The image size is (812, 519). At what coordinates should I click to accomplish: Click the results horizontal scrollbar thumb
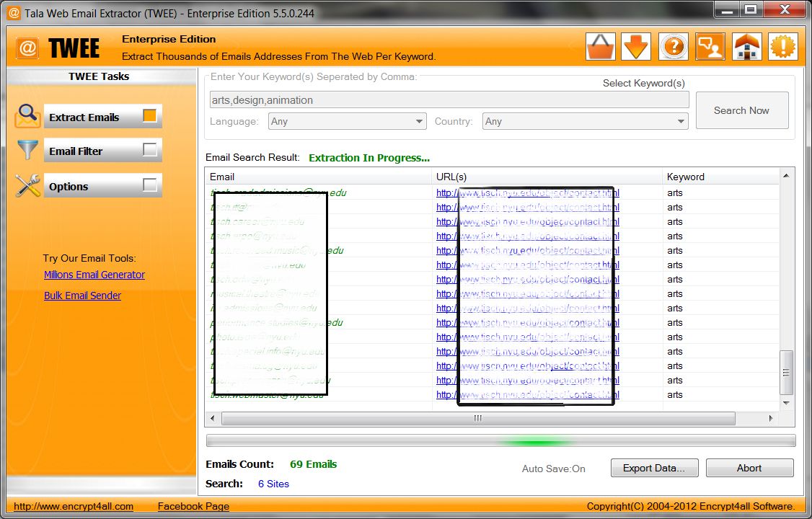point(478,418)
